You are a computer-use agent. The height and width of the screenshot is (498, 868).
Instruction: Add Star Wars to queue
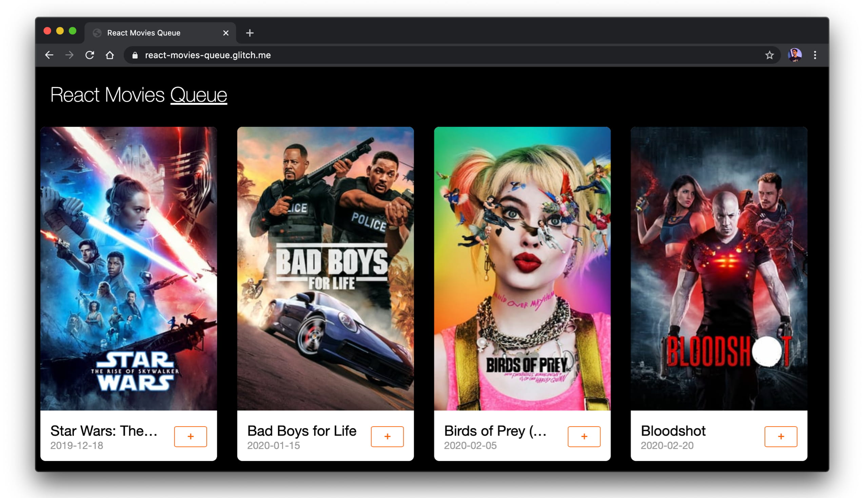coord(190,436)
